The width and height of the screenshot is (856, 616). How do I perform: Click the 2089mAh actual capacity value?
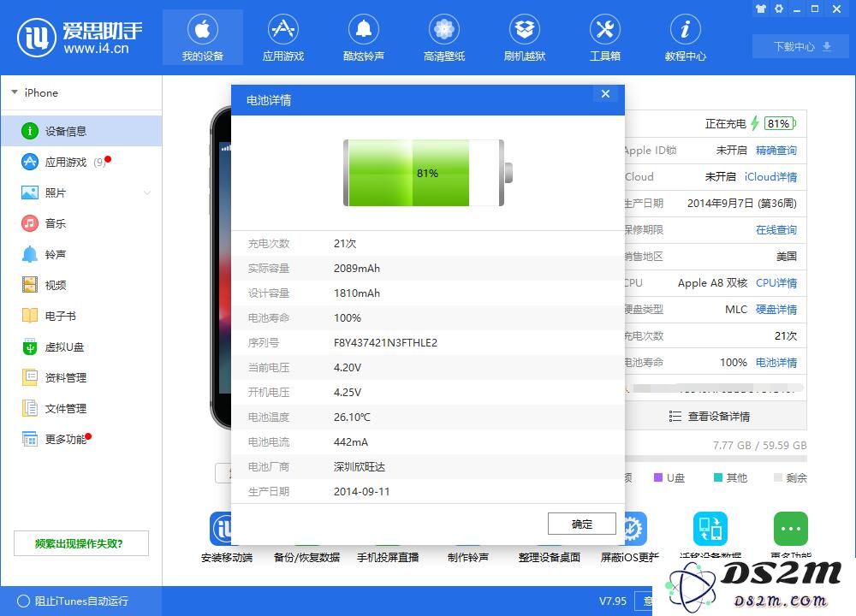(356, 269)
